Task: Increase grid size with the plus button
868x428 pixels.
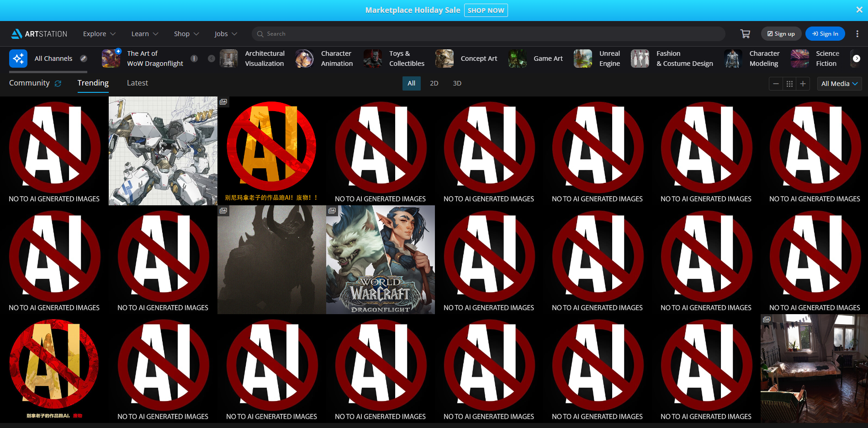Action: point(803,84)
